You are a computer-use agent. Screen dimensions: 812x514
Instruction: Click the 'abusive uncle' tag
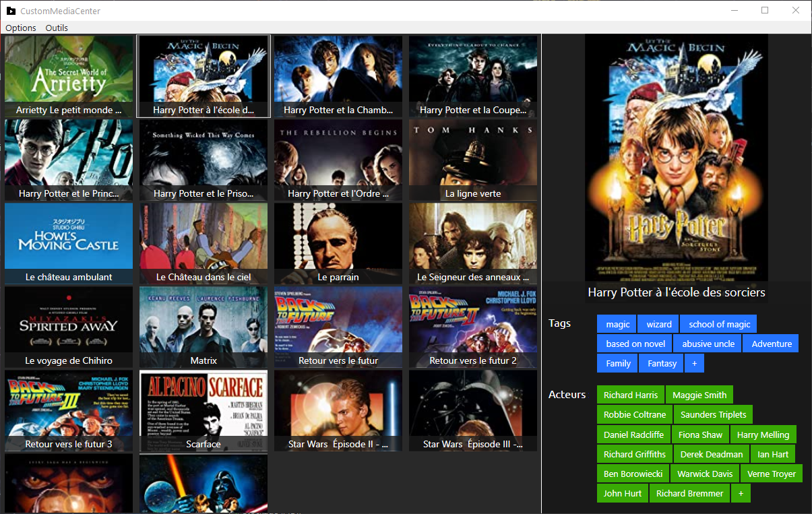708,344
